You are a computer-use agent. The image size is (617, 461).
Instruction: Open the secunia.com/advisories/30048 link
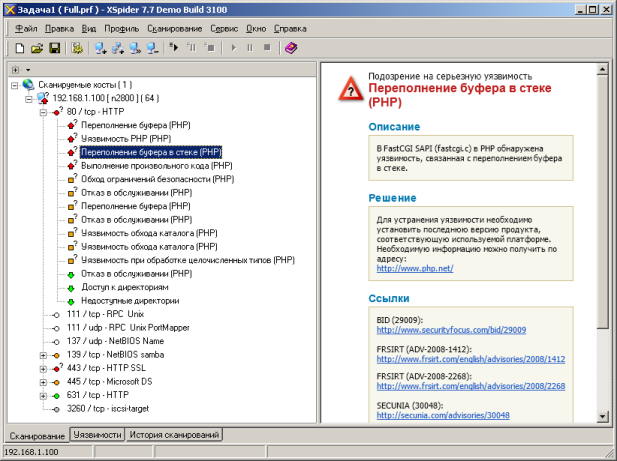click(443, 415)
